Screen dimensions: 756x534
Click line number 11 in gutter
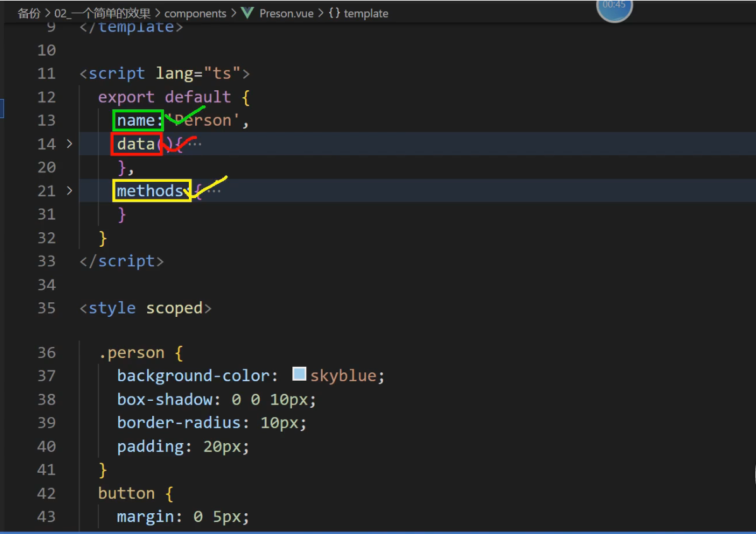pos(46,74)
